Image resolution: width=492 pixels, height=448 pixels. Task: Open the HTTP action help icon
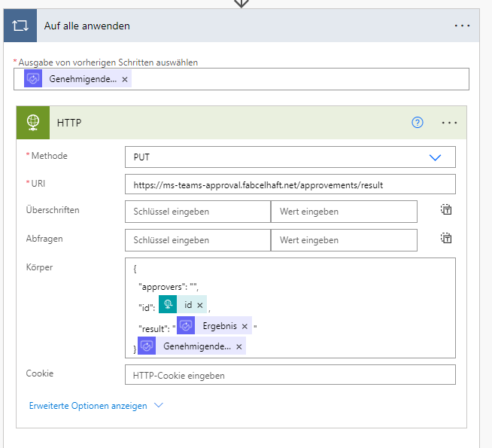[x=418, y=123]
